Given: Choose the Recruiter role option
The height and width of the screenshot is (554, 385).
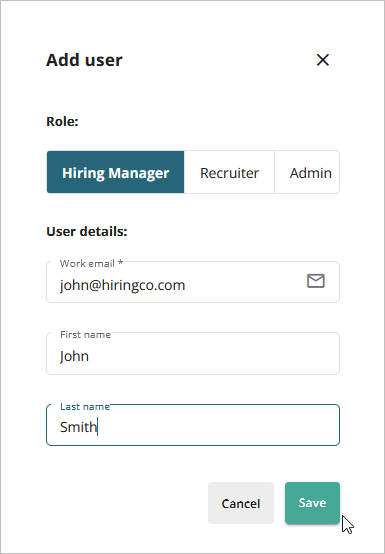Looking at the screenshot, I should pyautogui.click(x=229, y=172).
